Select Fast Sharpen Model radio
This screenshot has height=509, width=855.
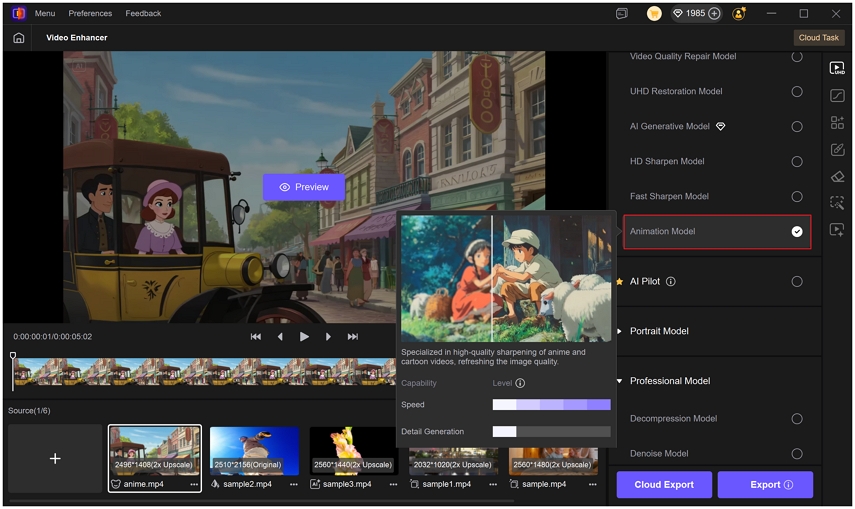(797, 196)
